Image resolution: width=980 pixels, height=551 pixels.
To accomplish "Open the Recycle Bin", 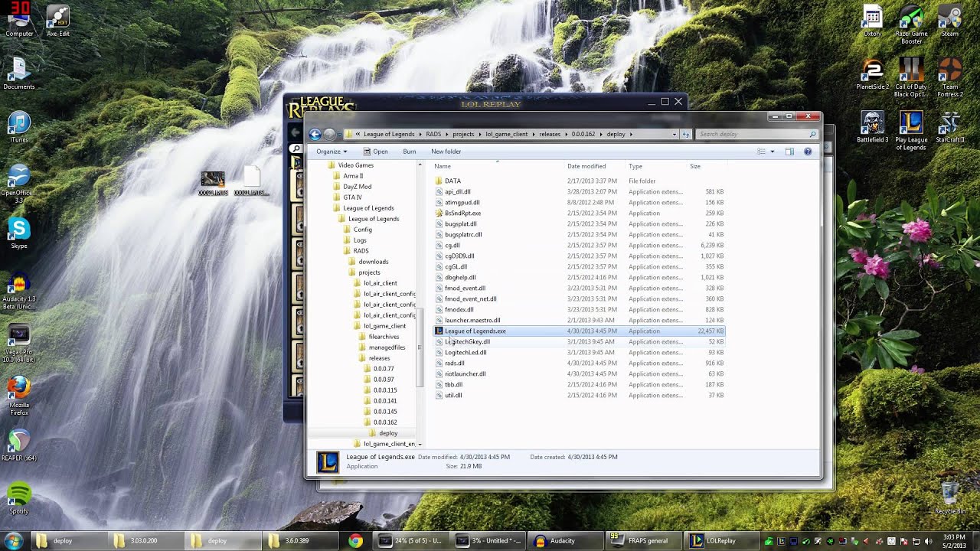I will click(950, 497).
